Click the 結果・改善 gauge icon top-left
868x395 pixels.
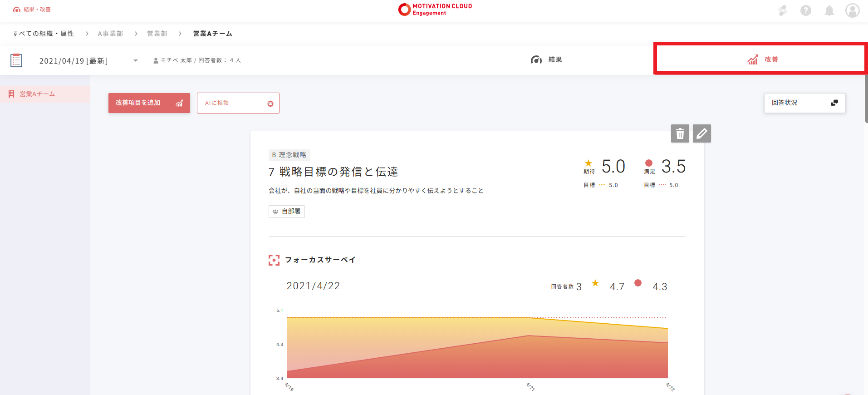[17, 10]
